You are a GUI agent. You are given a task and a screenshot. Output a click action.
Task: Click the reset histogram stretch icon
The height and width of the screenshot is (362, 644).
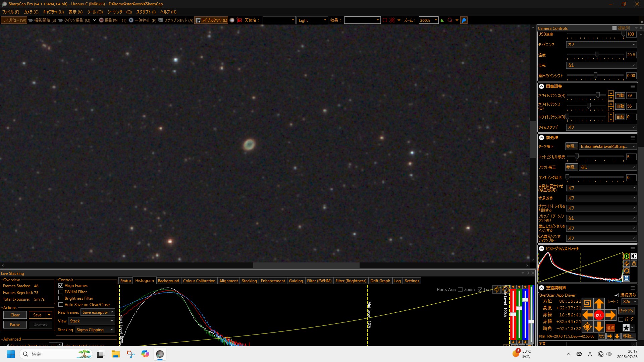click(x=626, y=271)
